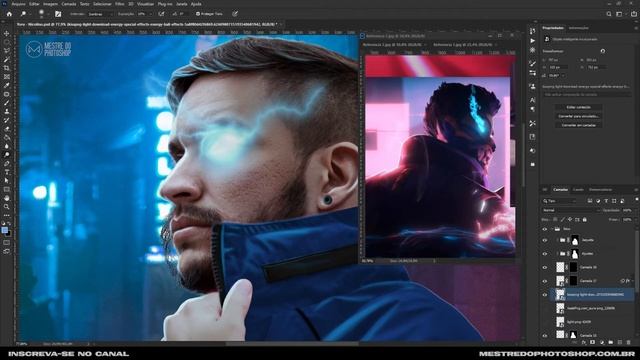Click the Opacidade value field
The width and height of the screenshot is (640, 360).
(x=627, y=210)
